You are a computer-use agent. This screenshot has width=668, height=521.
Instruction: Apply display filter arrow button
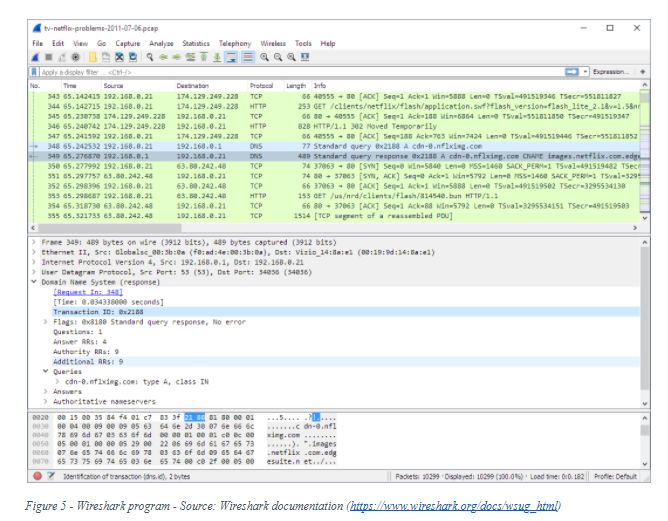[572, 72]
